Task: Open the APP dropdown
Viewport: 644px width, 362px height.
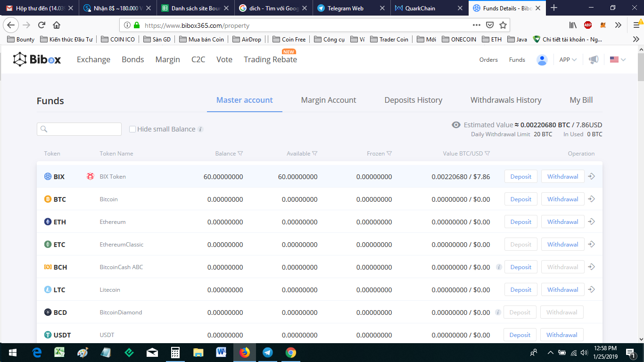Action: 568,60
